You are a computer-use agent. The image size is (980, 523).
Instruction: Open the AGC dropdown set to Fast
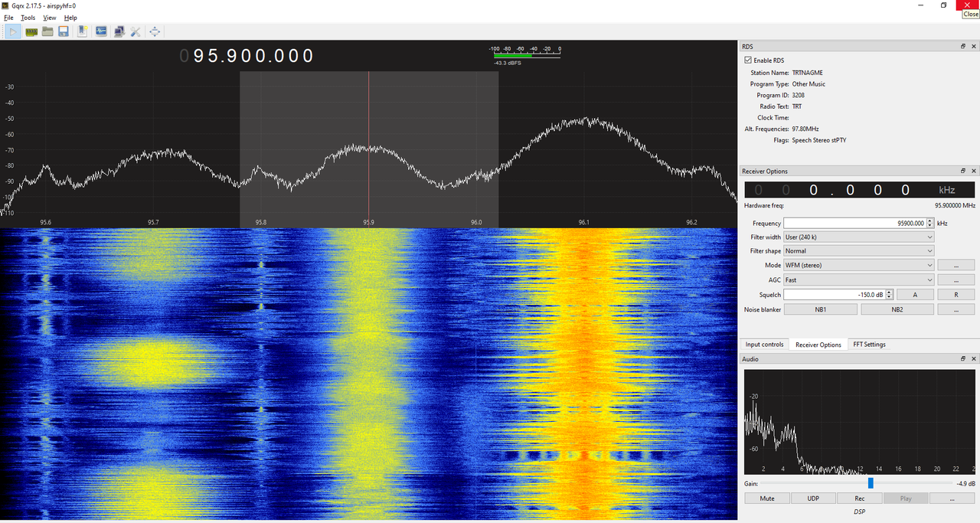click(x=858, y=280)
